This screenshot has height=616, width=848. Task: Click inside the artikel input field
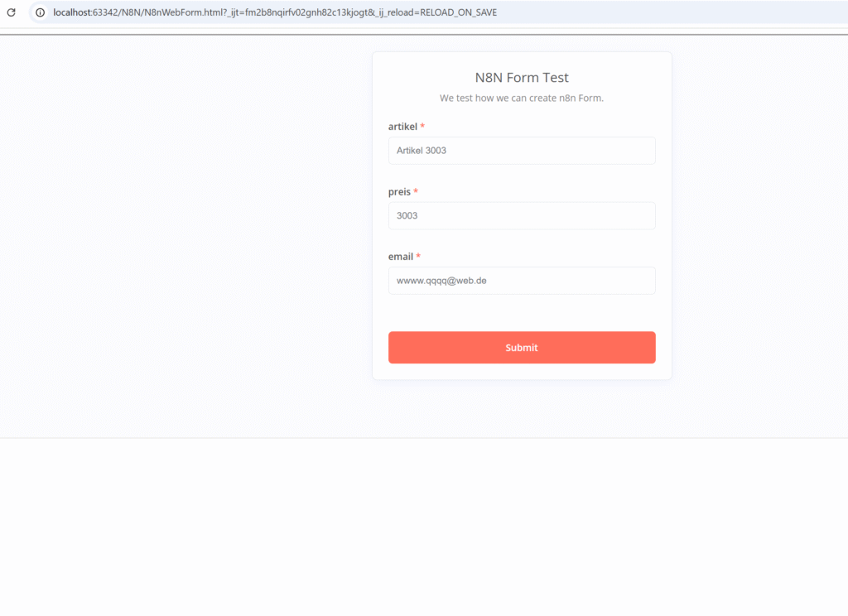pos(522,150)
